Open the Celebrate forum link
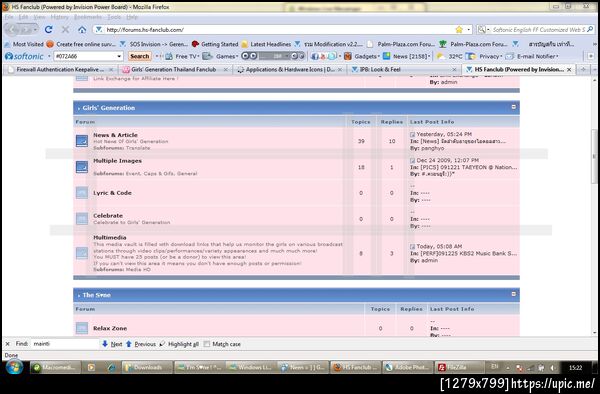 pos(108,216)
